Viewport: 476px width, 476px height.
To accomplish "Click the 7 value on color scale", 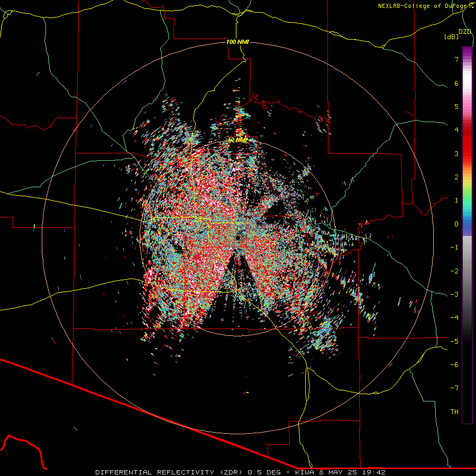I will click(x=456, y=59).
